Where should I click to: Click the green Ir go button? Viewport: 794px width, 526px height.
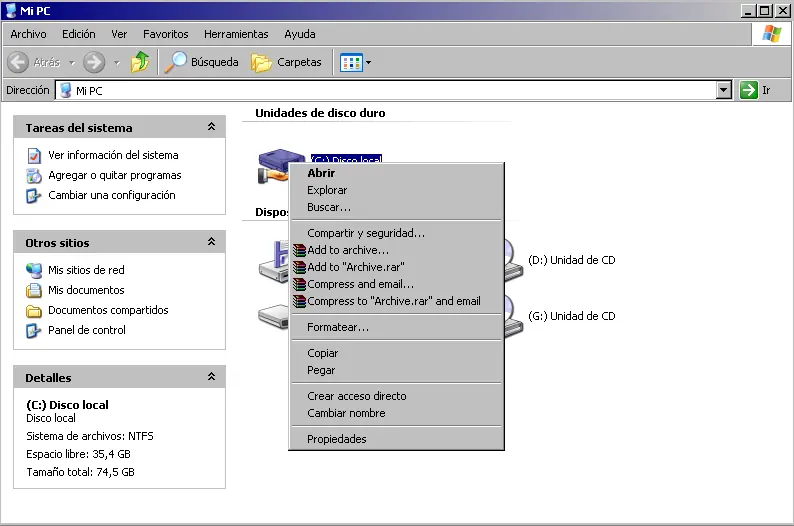pyautogui.click(x=749, y=90)
